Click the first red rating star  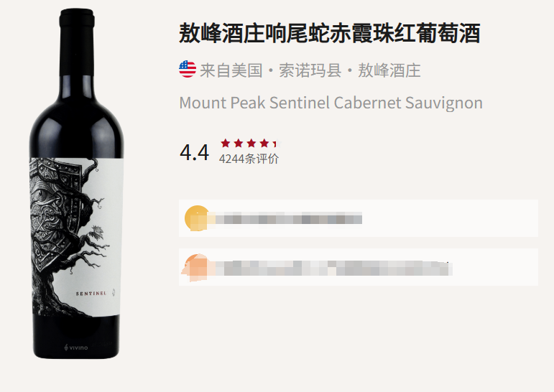tap(226, 144)
